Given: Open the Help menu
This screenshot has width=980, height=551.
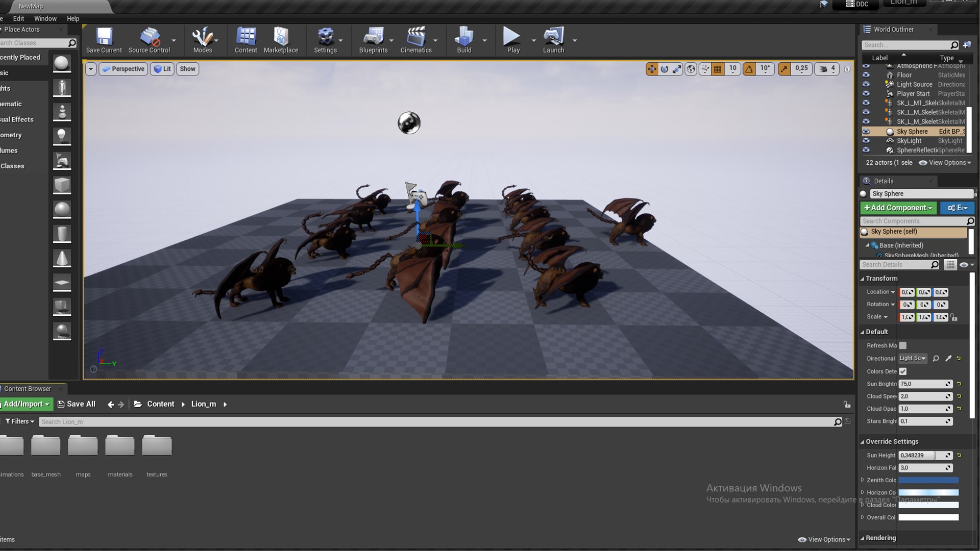Looking at the screenshot, I should (73, 18).
